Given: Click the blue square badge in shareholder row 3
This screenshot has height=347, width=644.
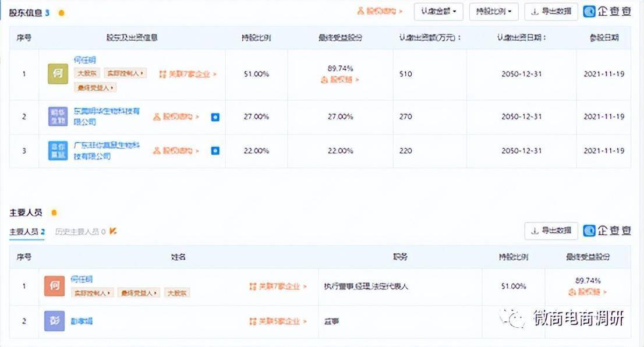Looking at the screenshot, I should [215, 151].
